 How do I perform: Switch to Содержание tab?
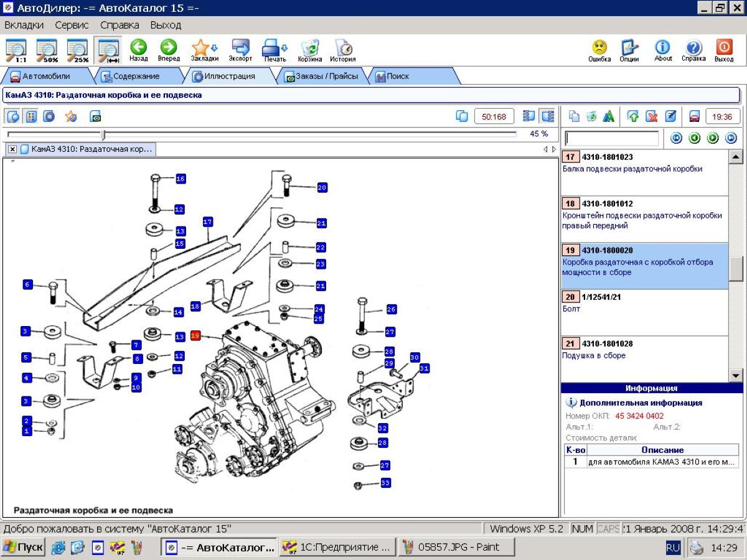coord(137,76)
